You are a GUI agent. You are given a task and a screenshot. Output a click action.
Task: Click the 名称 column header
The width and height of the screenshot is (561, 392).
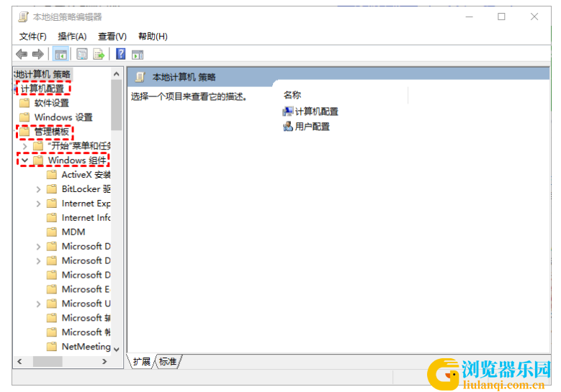pyautogui.click(x=292, y=95)
